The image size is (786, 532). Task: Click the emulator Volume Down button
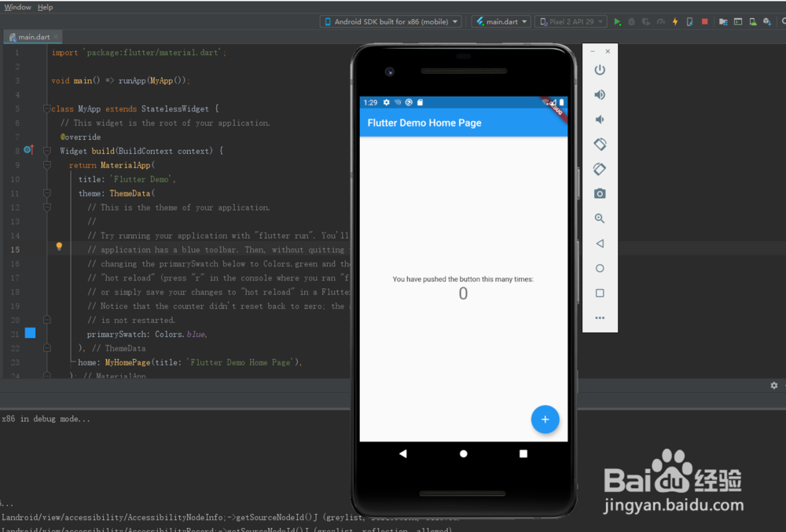tap(600, 119)
